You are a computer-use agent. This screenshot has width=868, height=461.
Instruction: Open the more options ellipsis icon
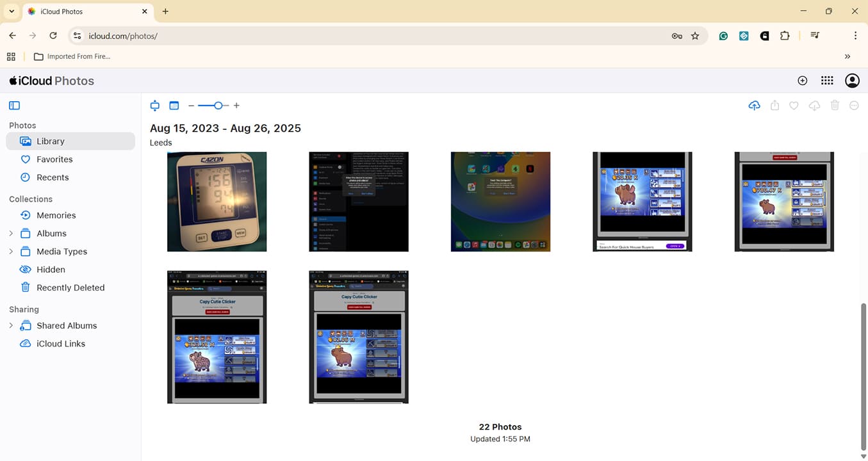click(x=854, y=106)
